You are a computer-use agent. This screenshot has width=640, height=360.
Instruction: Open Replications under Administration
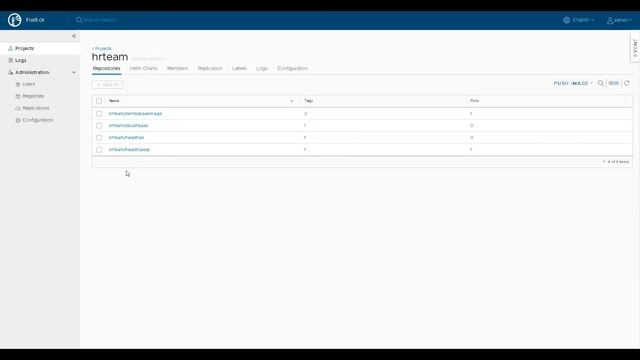[36, 108]
